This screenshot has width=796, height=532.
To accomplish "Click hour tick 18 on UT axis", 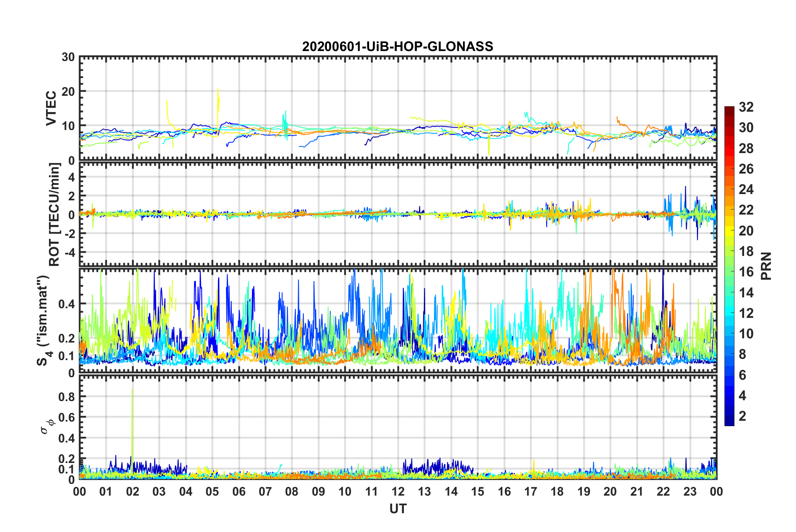I will point(557,491).
